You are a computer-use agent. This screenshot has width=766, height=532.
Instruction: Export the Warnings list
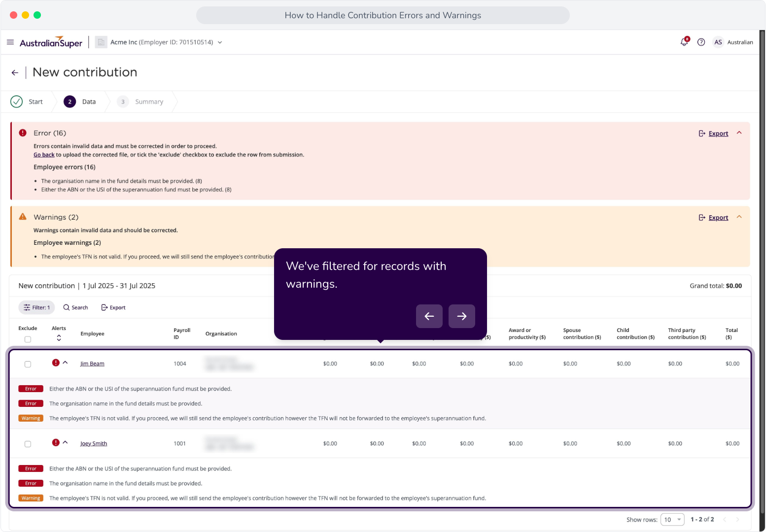[713, 218]
